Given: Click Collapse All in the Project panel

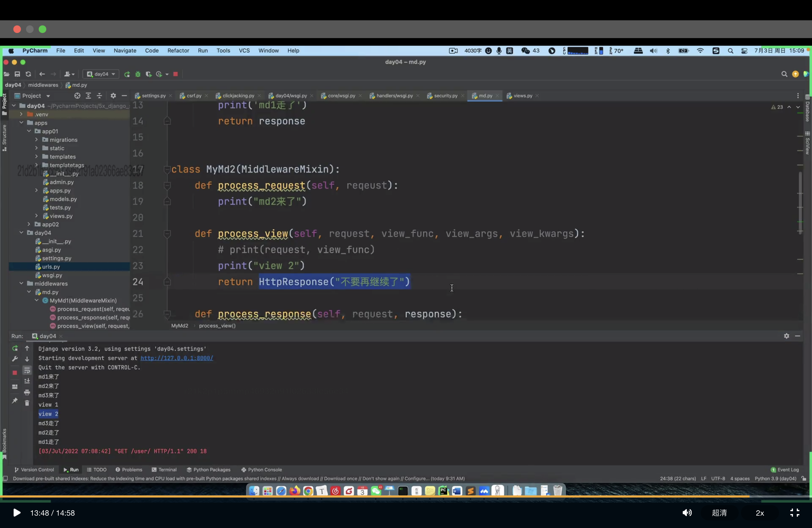Looking at the screenshot, I should coord(99,96).
